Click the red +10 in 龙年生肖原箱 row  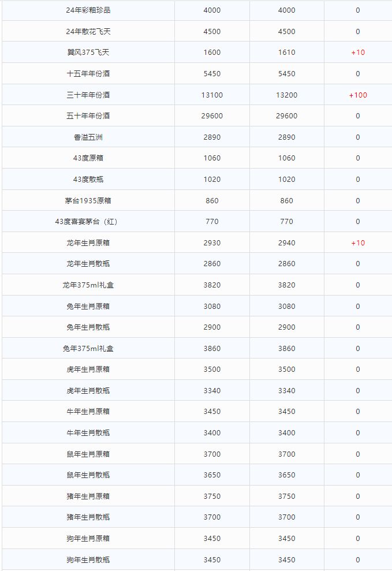point(358,243)
